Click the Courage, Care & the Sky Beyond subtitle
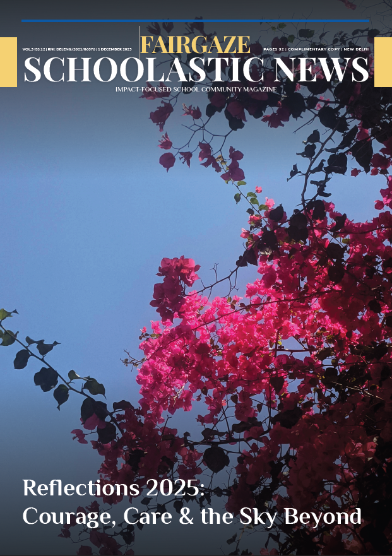The width and height of the screenshot is (392, 556). point(192,516)
